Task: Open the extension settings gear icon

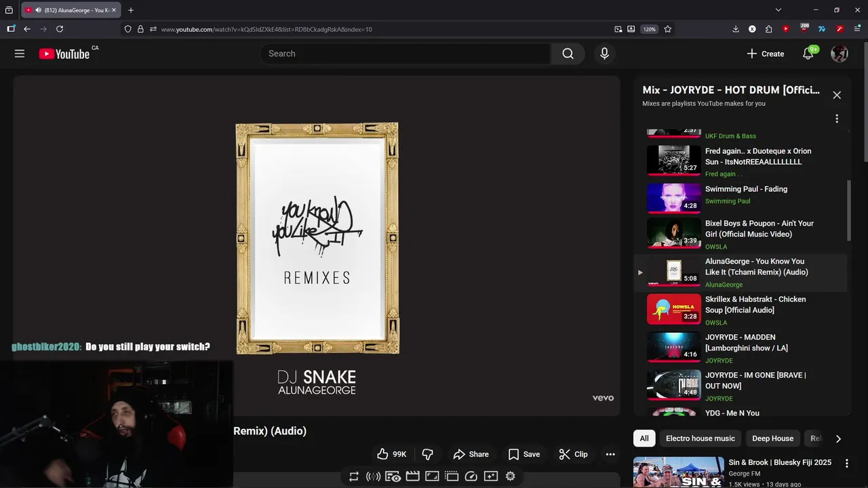Action: tap(510, 476)
